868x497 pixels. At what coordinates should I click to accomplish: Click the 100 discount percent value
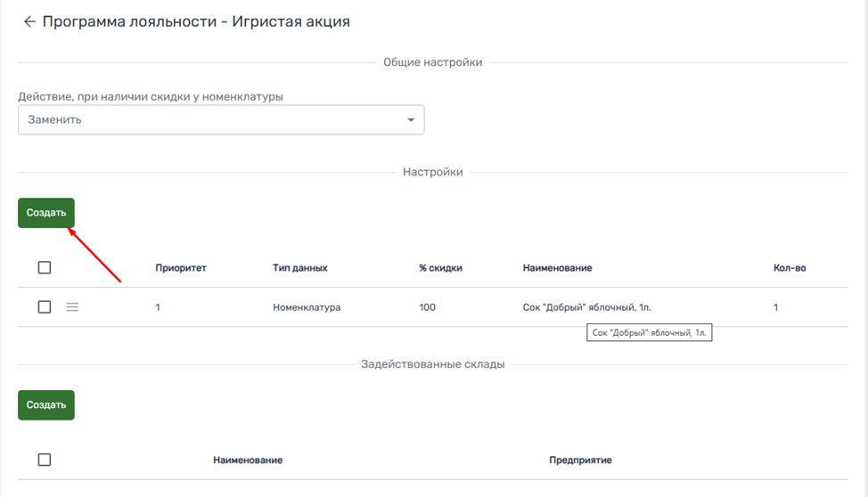click(428, 307)
